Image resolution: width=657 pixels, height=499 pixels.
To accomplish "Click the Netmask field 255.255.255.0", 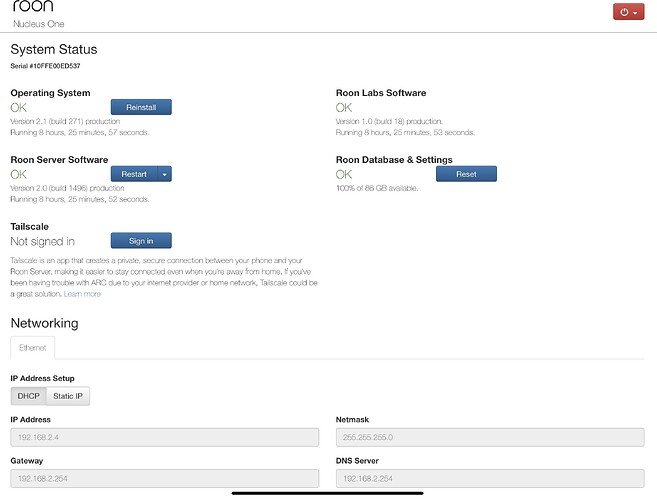I will tap(490, 437).
